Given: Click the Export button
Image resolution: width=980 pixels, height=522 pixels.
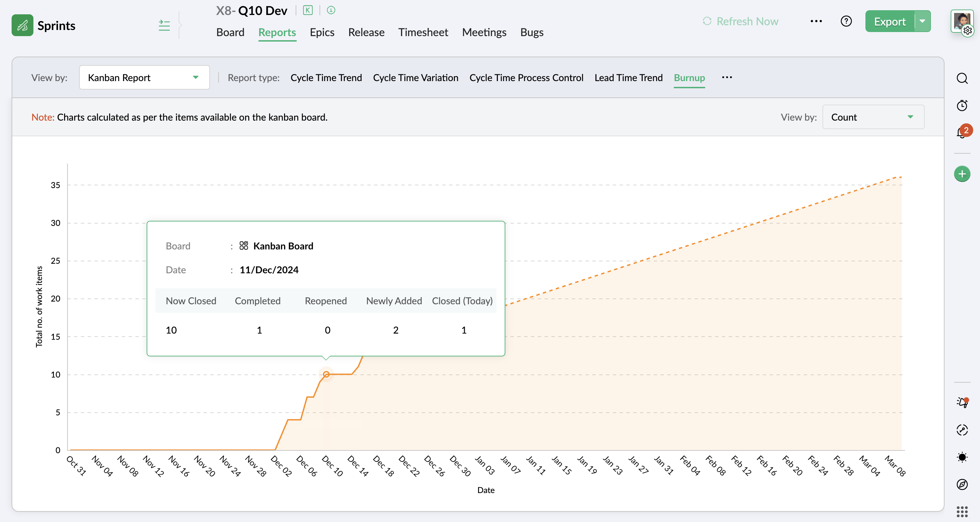Looking at the screenshot, I should coord(889,21).
